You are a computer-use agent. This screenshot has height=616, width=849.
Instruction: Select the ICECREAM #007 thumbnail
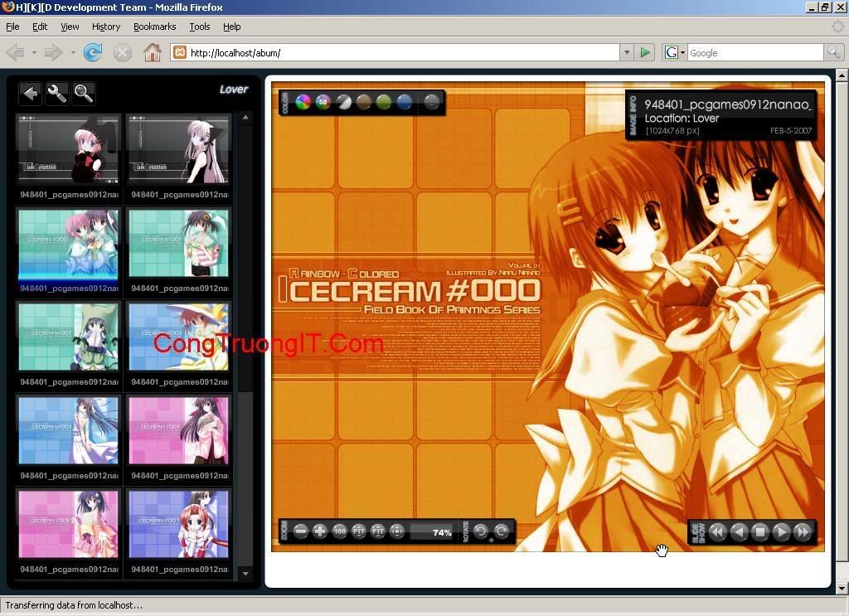[x=179, y=524]
